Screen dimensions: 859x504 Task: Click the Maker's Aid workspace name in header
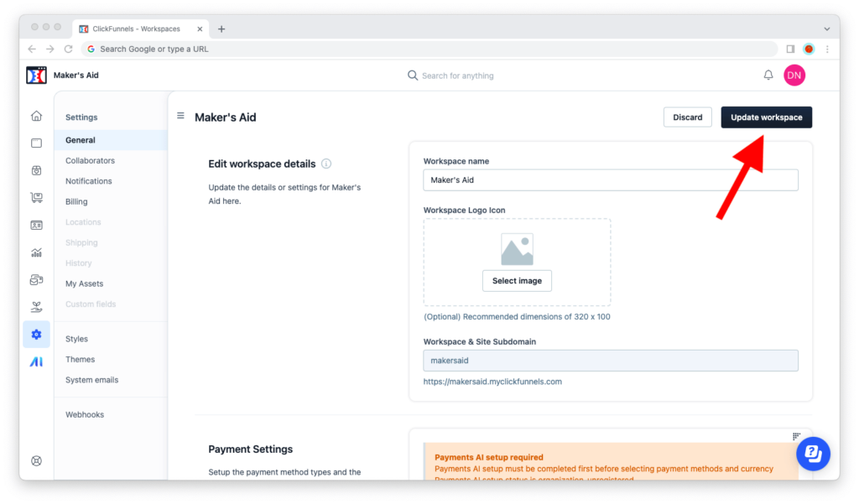pyautogui.click(x=76, y=75)
